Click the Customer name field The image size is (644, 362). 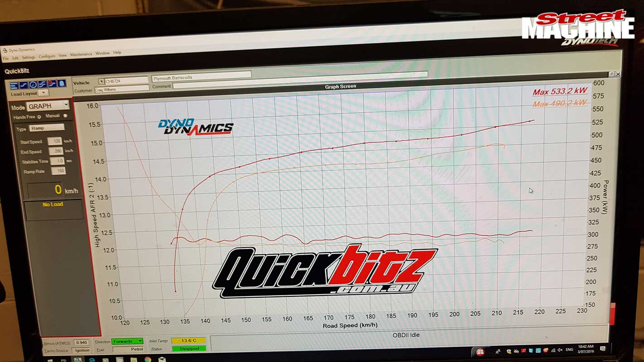122,89
